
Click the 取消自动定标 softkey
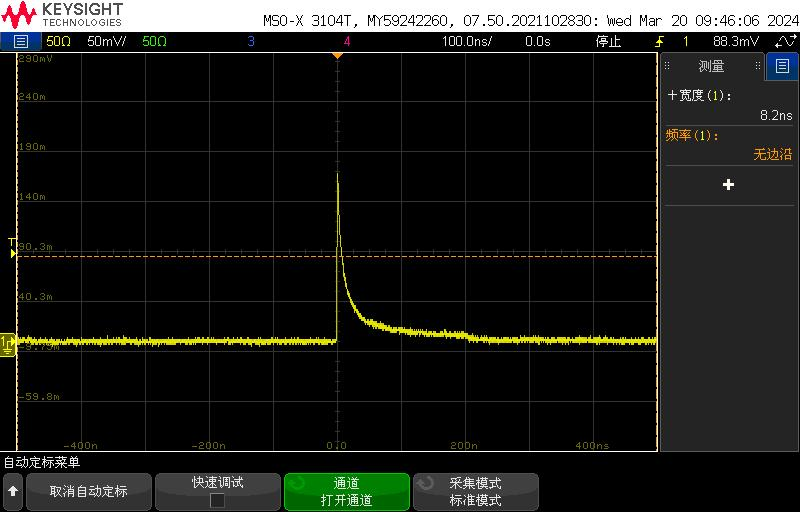88,491
